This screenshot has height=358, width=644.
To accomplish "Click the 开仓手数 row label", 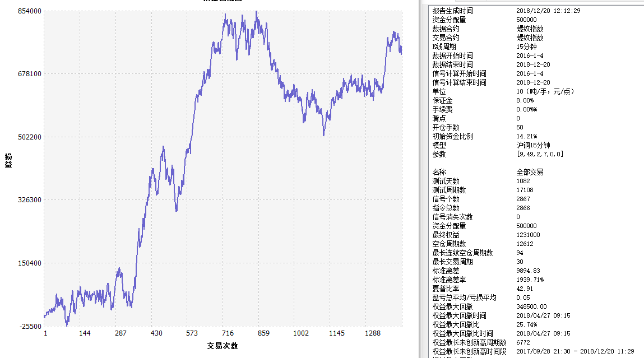I will click(x=446, y=127).
